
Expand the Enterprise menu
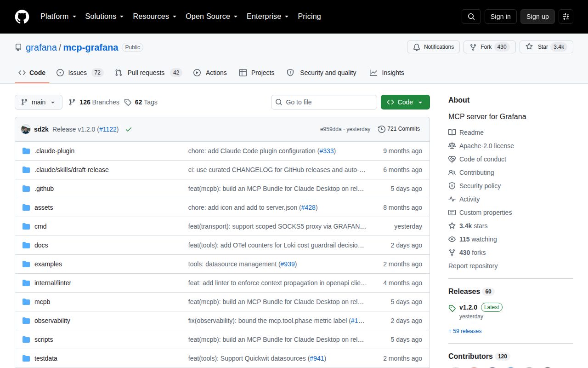coord(268,17)
